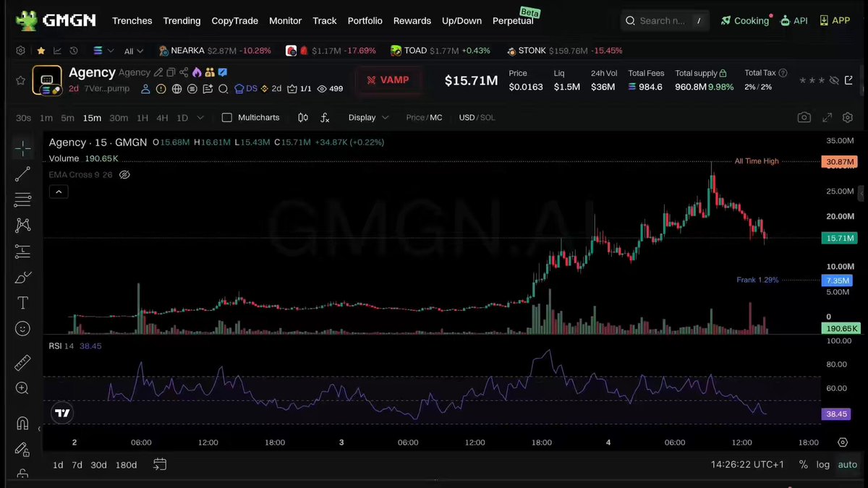
Task: Open the Trenches tab
Action: click(132, 21)
